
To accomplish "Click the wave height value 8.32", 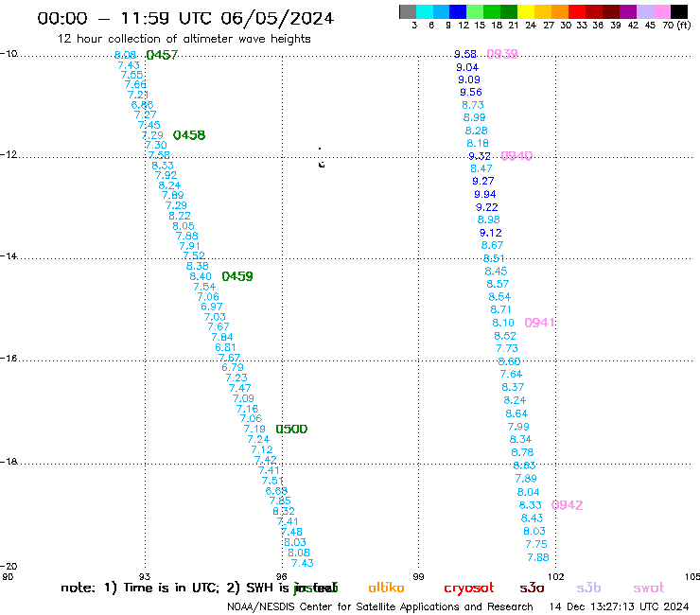I will pyautogui.click(x=284, y=511).
